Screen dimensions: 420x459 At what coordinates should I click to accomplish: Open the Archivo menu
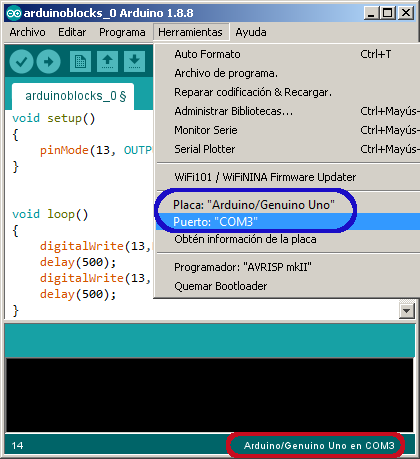click(27, 32)
